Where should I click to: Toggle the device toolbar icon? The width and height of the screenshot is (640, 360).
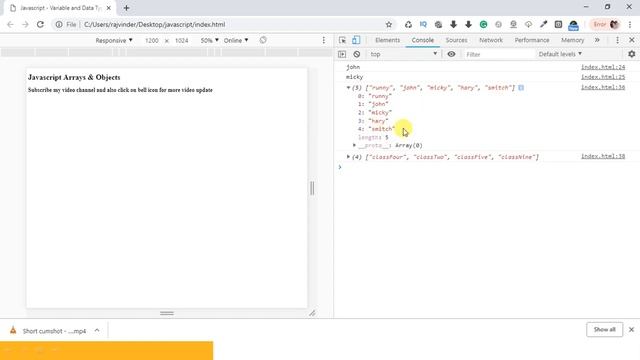click(x=356, y=40)
